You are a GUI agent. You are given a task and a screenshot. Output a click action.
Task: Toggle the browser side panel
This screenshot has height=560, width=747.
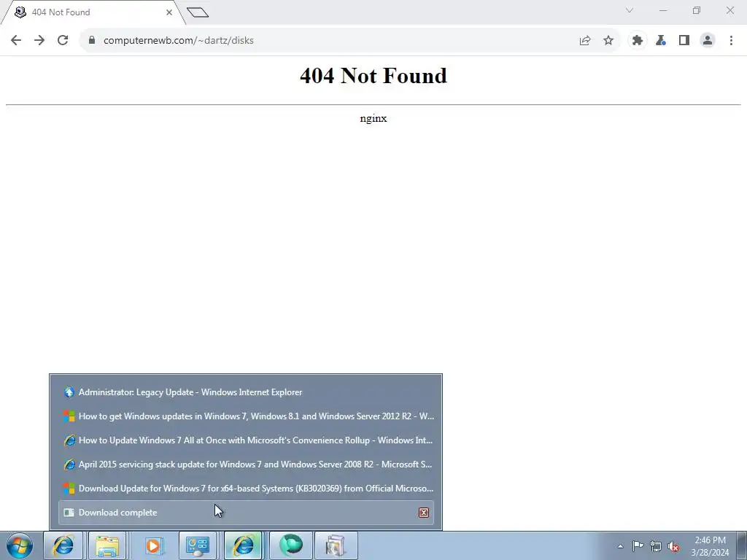(x=684, y=41)
